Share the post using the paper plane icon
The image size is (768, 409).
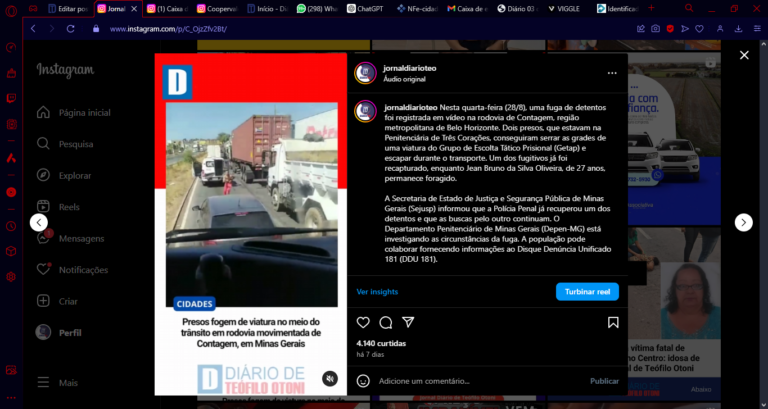tap(408, 322)
